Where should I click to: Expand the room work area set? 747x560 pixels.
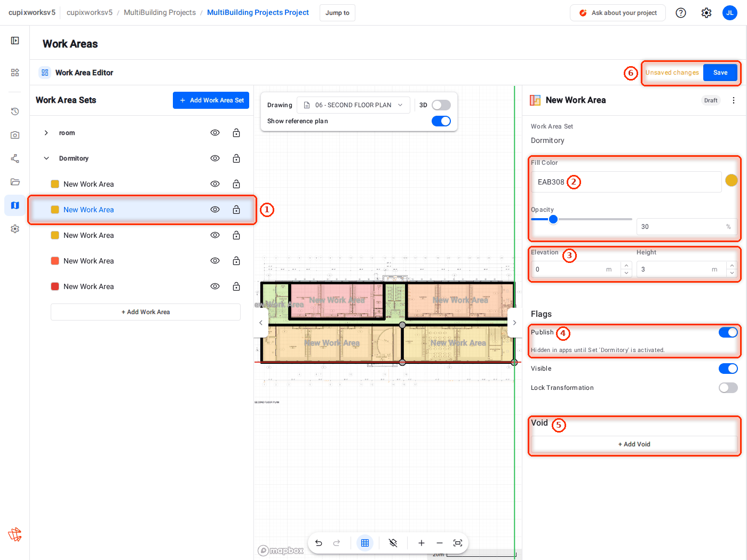pos(46,133)
